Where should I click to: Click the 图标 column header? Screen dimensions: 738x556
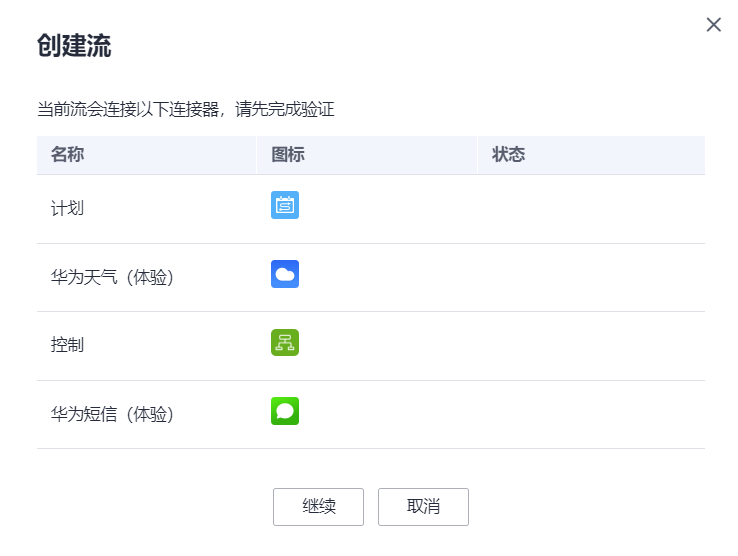click(288, 155)
